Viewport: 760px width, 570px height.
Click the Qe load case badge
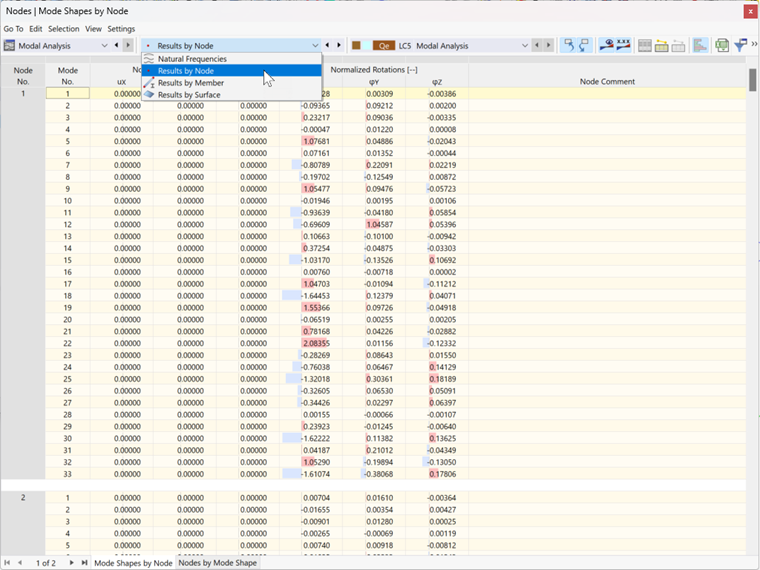pyautogui.click(x=384, y=46)
